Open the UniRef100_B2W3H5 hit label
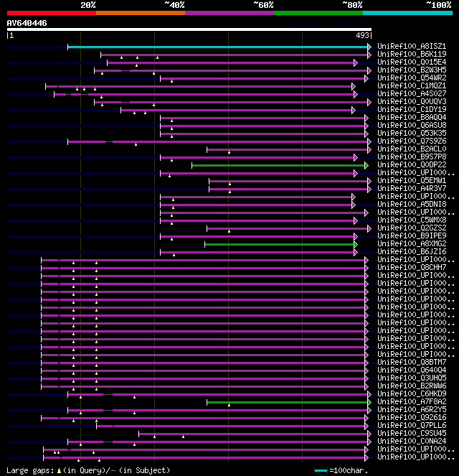Viewport: 459px width, 476px height. 412,70
